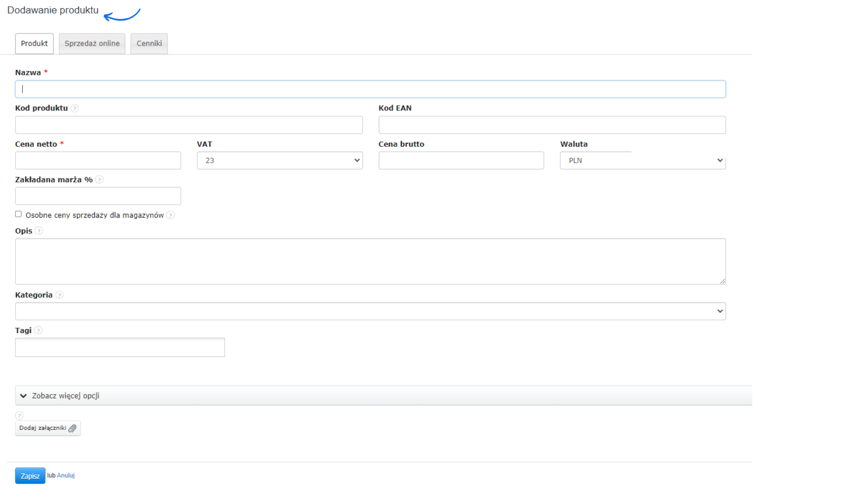Click help icon next to Tagi label

(38, 331)
